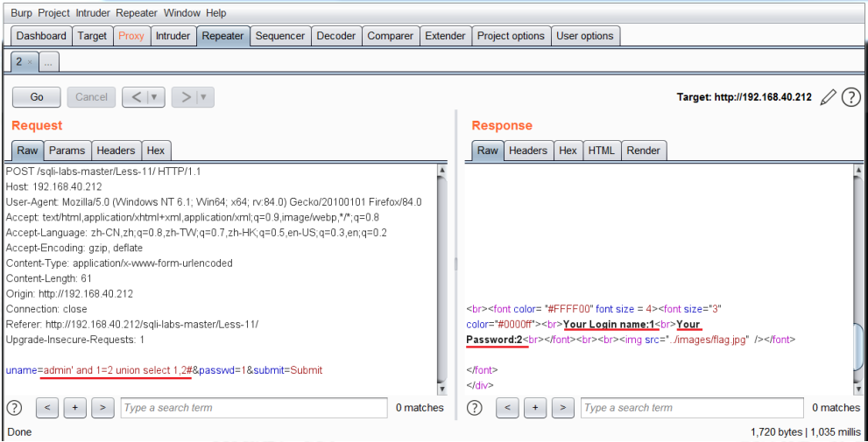The height and width of the screenshot is (442, 868).
Task: Go to next match in request search
Action: (x=102, y=408)
